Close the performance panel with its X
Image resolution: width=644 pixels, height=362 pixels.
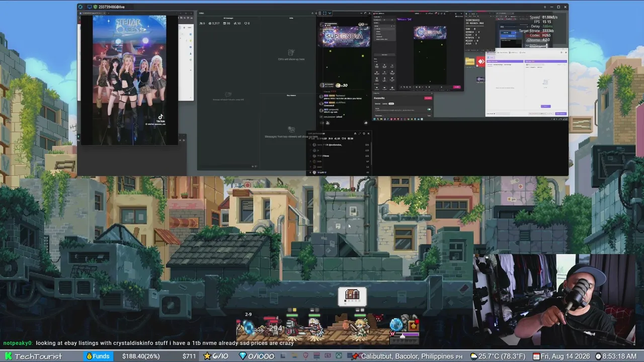pyautogui.click(x=368, y=134)
